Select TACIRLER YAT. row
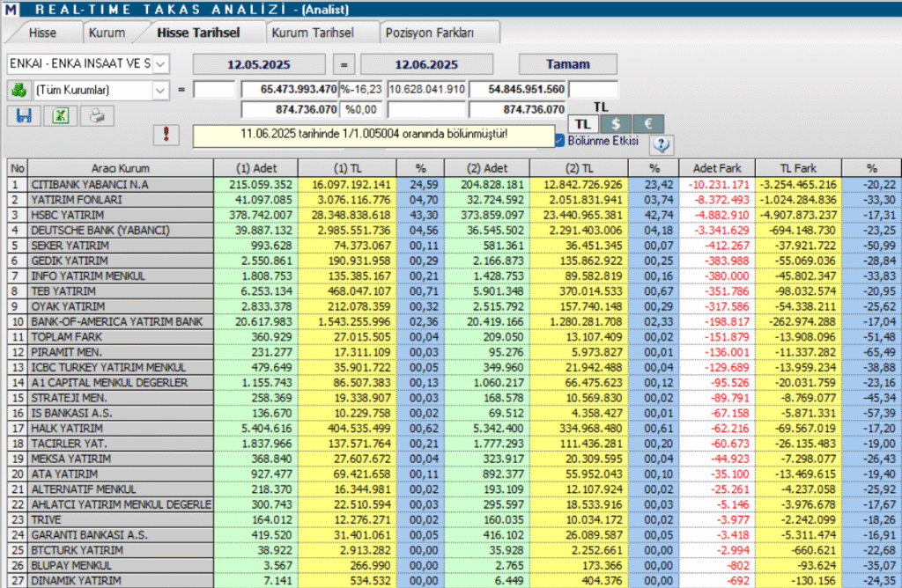 pyautogui.click(x=455, y=444)
